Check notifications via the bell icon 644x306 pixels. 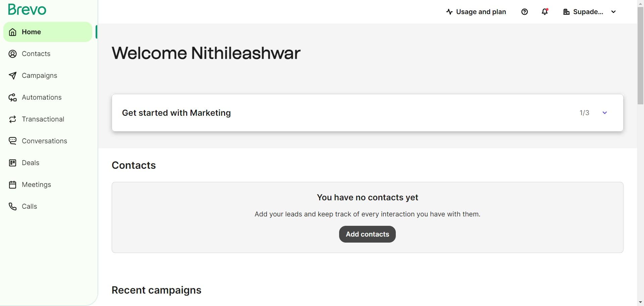[544, 12]
